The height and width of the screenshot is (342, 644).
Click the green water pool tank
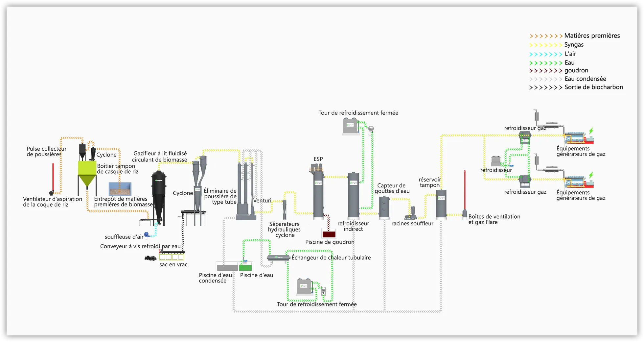click(x=245, y=266)
